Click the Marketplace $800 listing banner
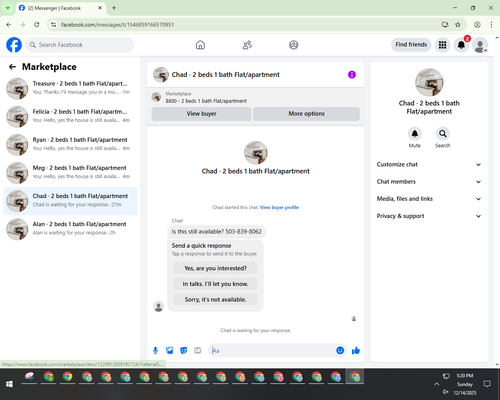The image size is (500, 400). pos(256,97)
